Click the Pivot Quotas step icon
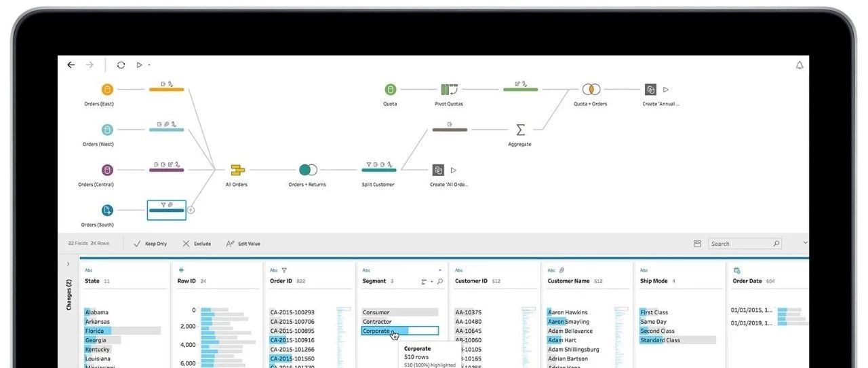The image size is (868, 368). tap(449, 90)
